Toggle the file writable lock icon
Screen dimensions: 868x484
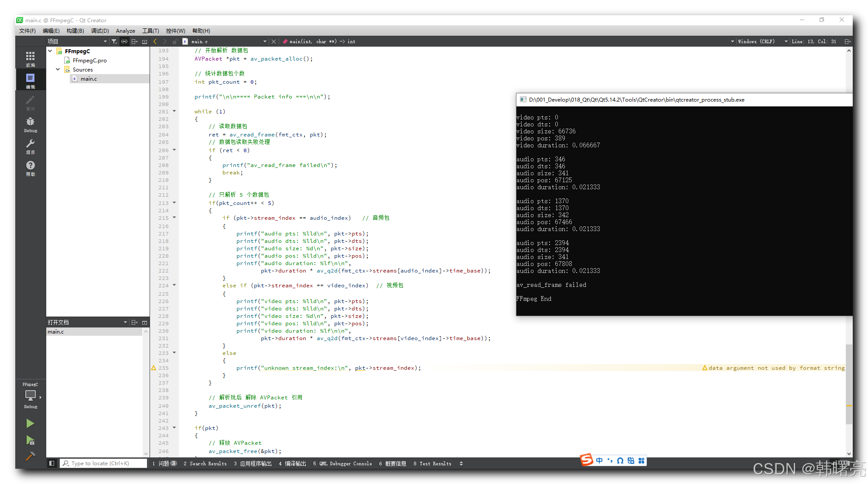coord(174,41)
